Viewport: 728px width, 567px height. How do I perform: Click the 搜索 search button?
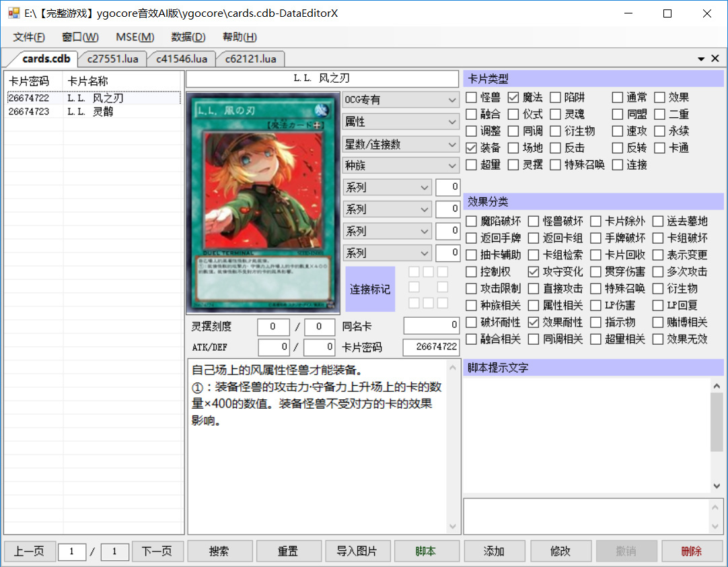tap(219, 552)
